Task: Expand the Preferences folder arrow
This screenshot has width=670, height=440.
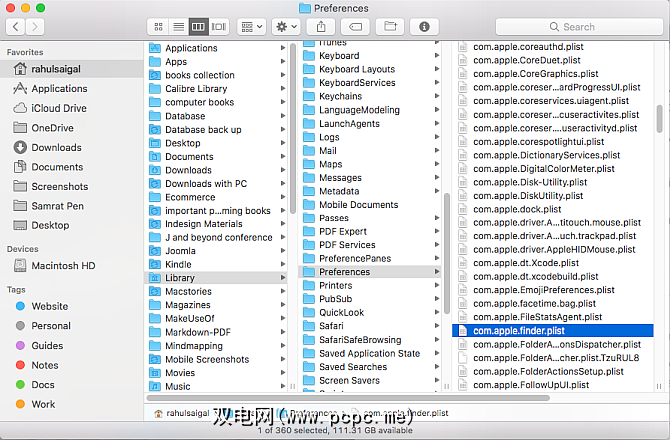Action: [x=436, y=272]
